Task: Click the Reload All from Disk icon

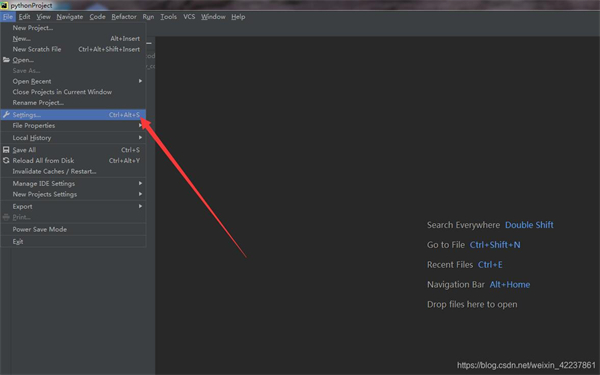Action: [6, 160]
